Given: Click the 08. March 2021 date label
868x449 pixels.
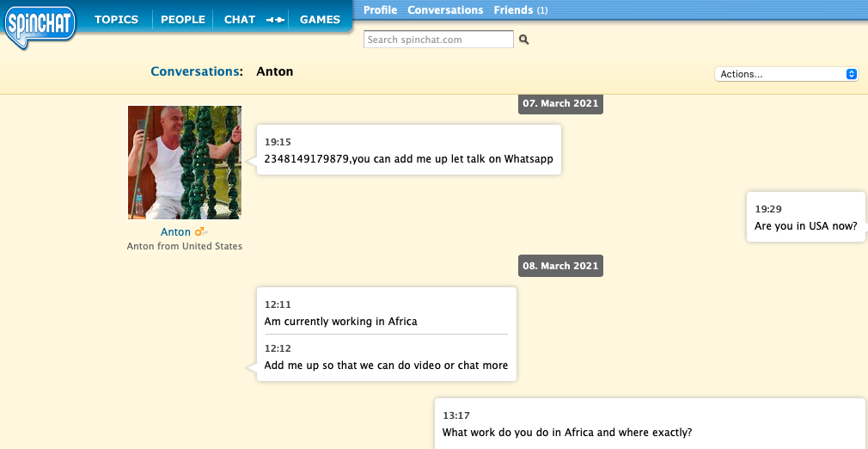Looking at the screenshot, I should coord(560,266).
